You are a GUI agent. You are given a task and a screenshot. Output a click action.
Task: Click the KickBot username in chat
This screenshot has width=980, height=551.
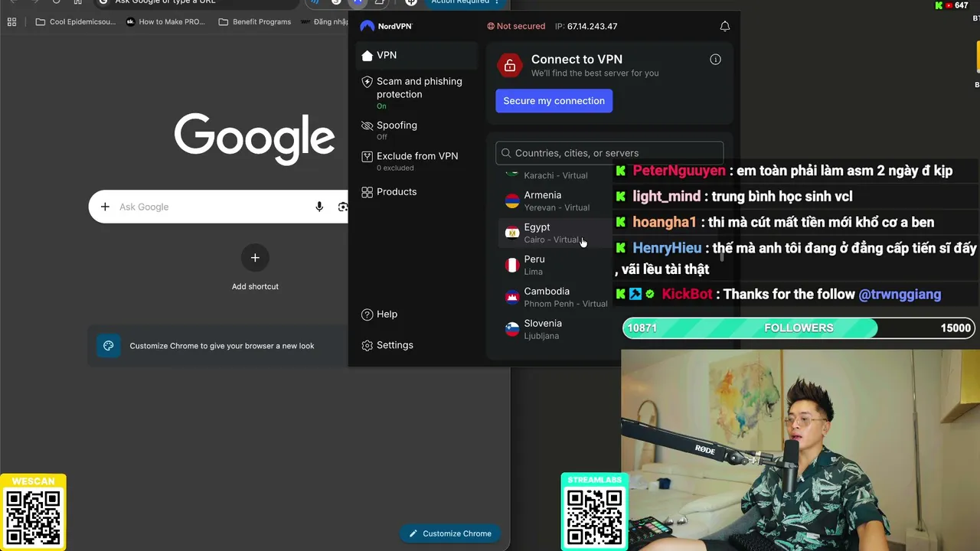[x=687, y=295]
